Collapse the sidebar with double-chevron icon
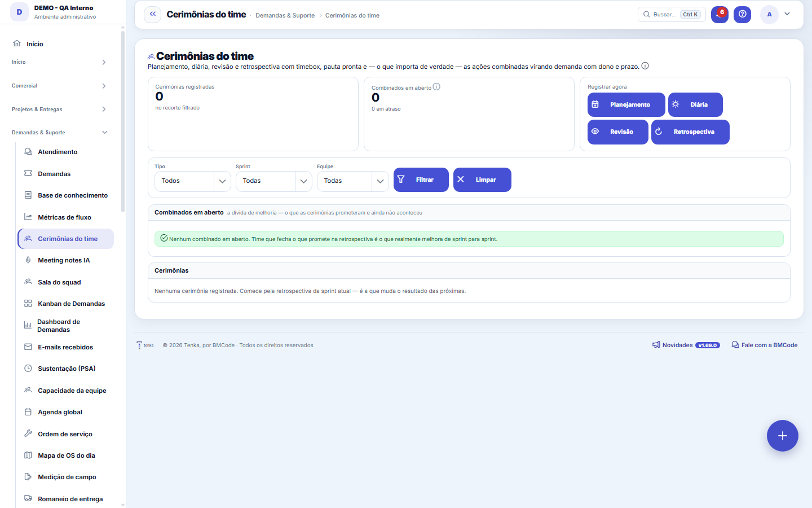Screen dimensions: 812x508 pos(152,14)
